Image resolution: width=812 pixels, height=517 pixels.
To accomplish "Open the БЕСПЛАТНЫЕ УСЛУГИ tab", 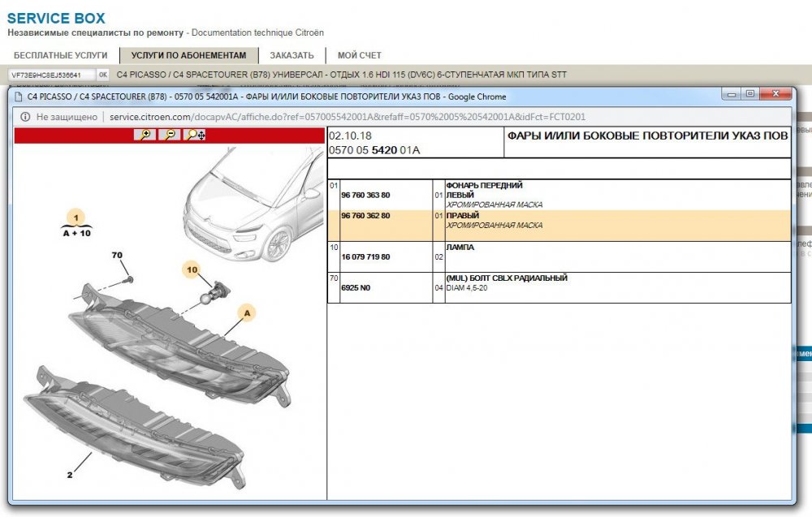I will click(59, 55).
